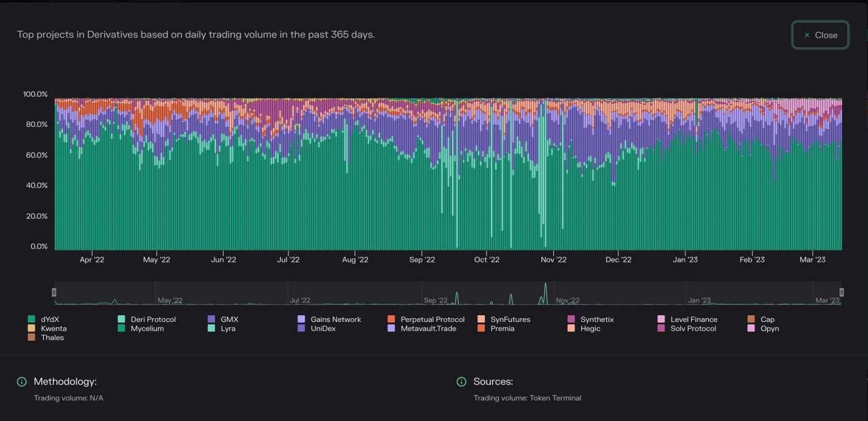
Task: Click the Metavault.Trade legend swatch
Action: [x=391, y=329]
